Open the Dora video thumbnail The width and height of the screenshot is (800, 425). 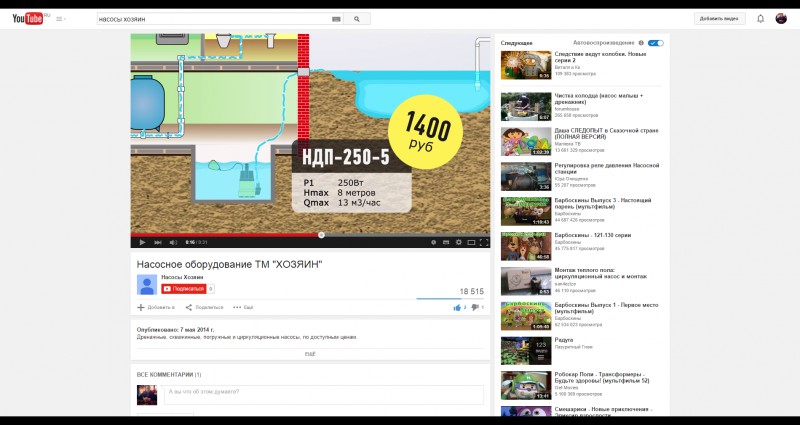526,141
